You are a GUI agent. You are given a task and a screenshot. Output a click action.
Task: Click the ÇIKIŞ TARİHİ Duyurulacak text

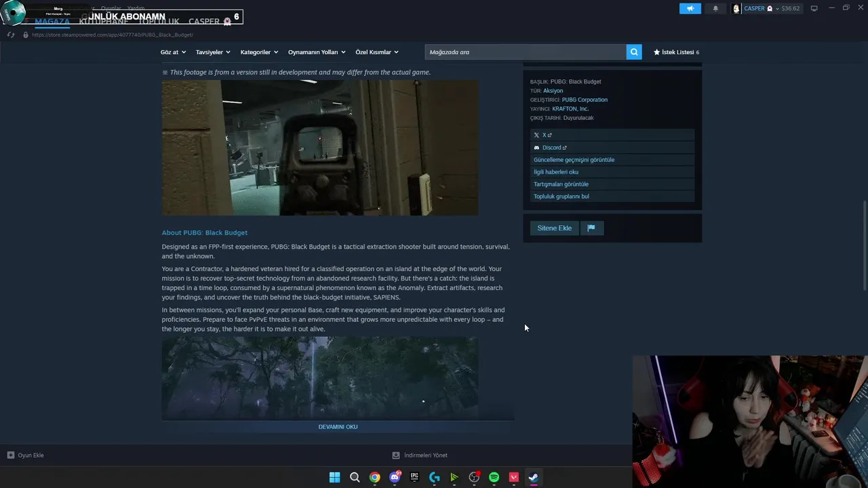coord(562,118)
